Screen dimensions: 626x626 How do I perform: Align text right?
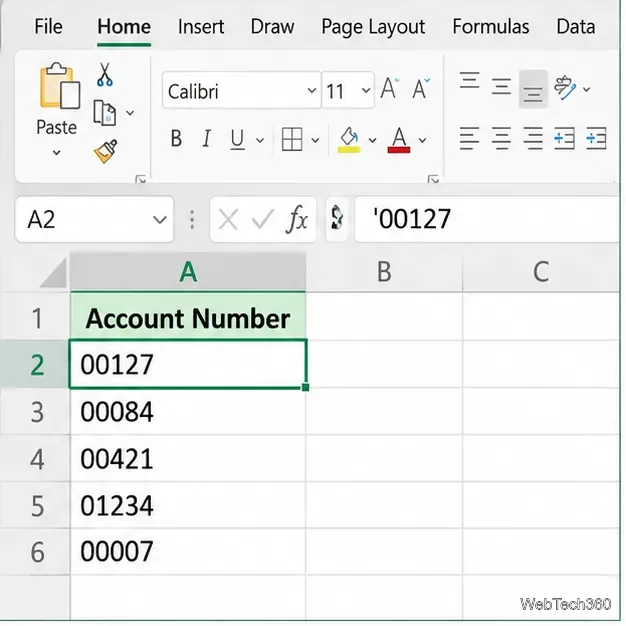(x=533, y=139)
